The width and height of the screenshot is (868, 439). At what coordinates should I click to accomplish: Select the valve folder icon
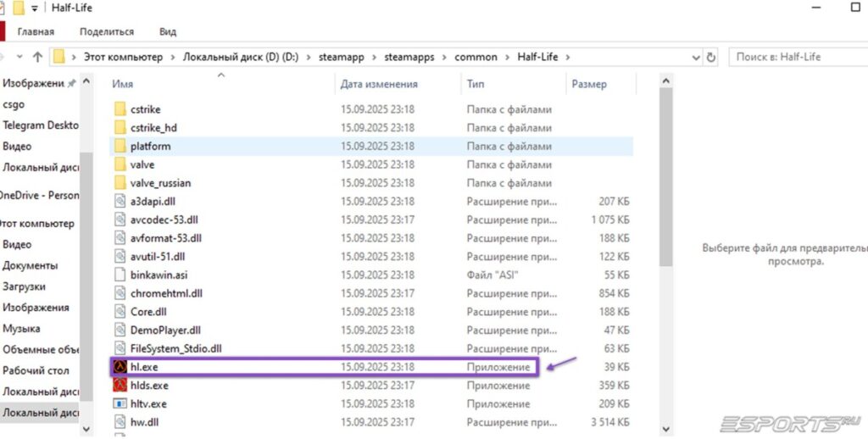(120, 164)
